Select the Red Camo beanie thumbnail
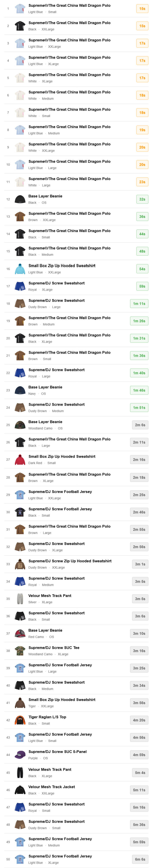153x868 pixels. [x=20, y=633]
